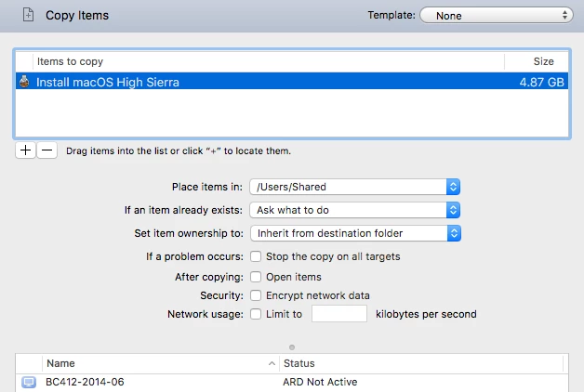The height and width of the screenshot is (392, 584).
Task: Enable Stop the copy on all targets
Action: (x=256, y=256)
